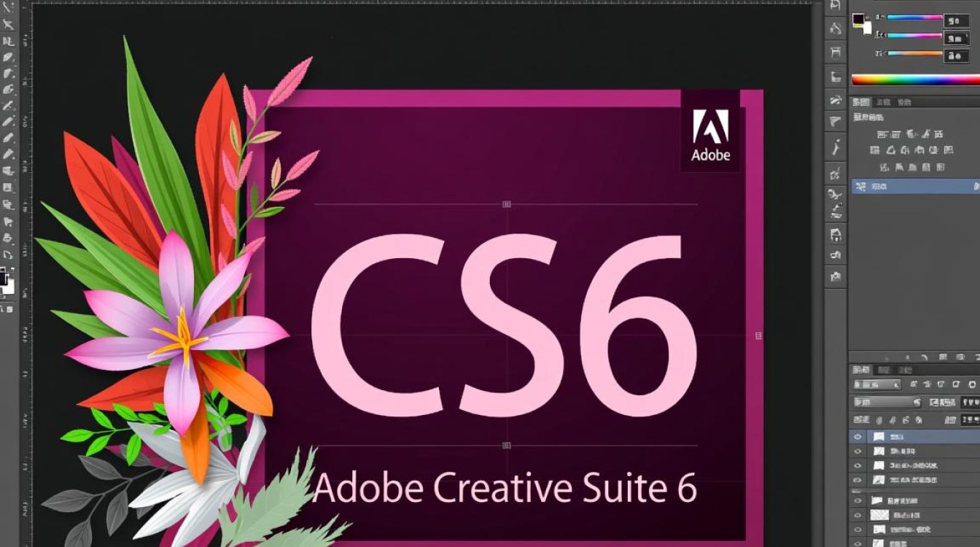Hide the second layer using its eye icon
980x547 pixels.
857,451
